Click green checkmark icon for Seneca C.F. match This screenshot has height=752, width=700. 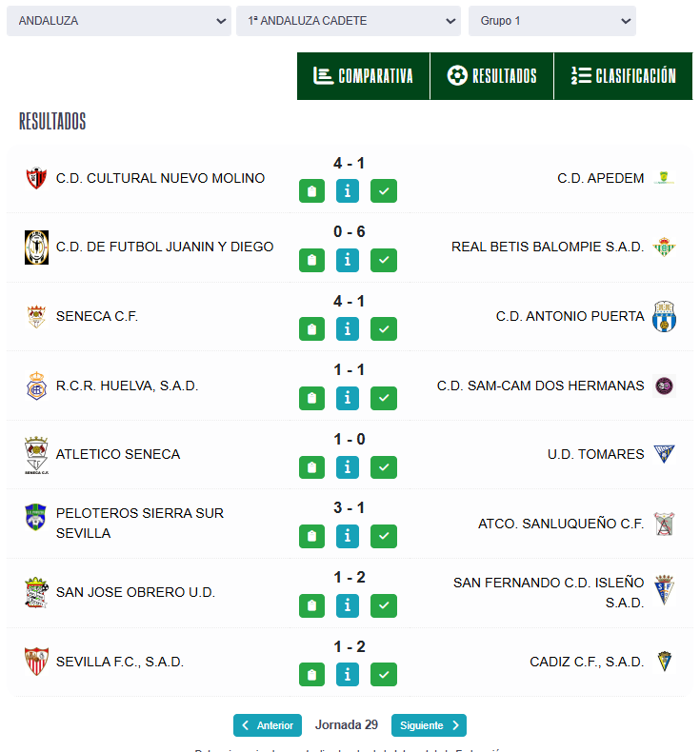(x=384, y=329)
